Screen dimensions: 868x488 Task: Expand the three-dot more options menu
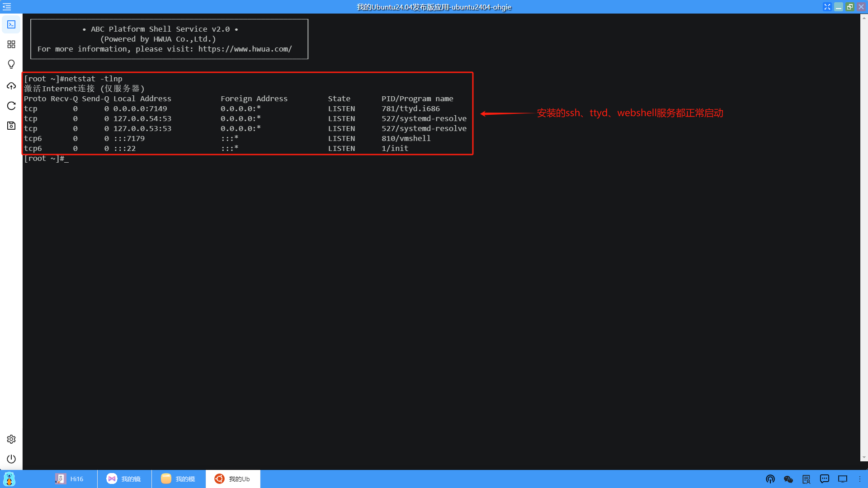pos(860,479)
